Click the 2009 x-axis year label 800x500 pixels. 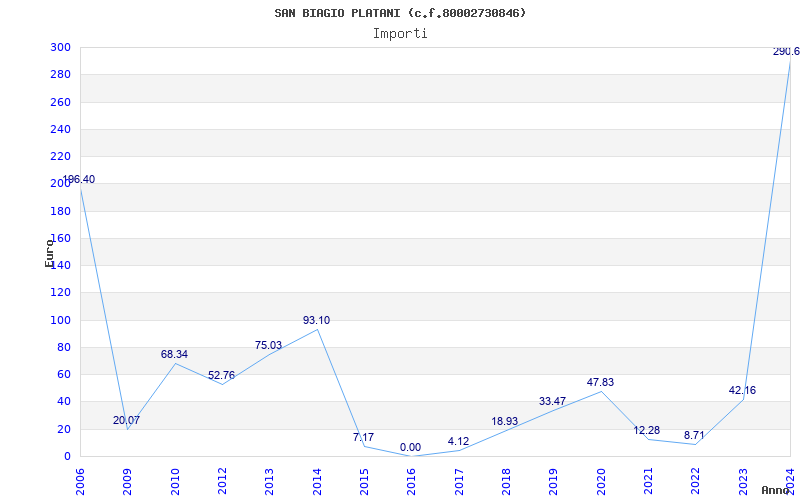[128, 482]
